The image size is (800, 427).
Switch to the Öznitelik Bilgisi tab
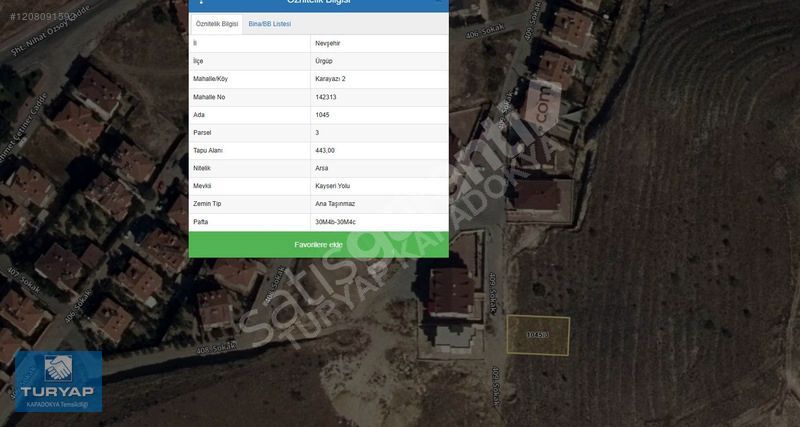pyautogui.click(x=217, y=24)
